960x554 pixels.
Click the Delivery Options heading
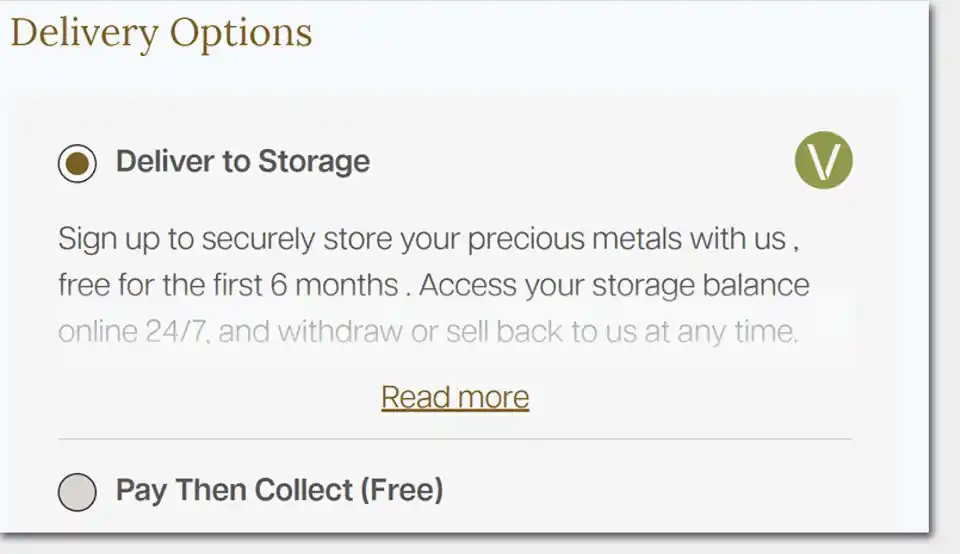click(x=162, y=33)
